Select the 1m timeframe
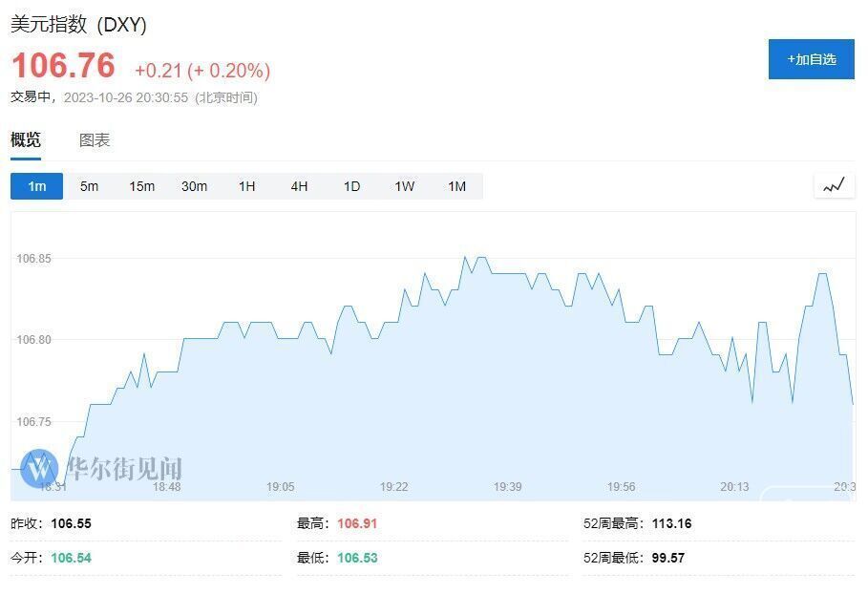This screenshot has height=594, width=868. (x=36, y=186)
